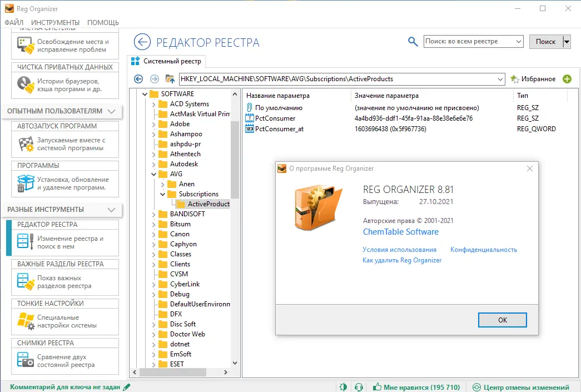The width and height of the screenshot is (581, 392).
Task: Select the ACD Systems registry folder
Action: point(190,104)
